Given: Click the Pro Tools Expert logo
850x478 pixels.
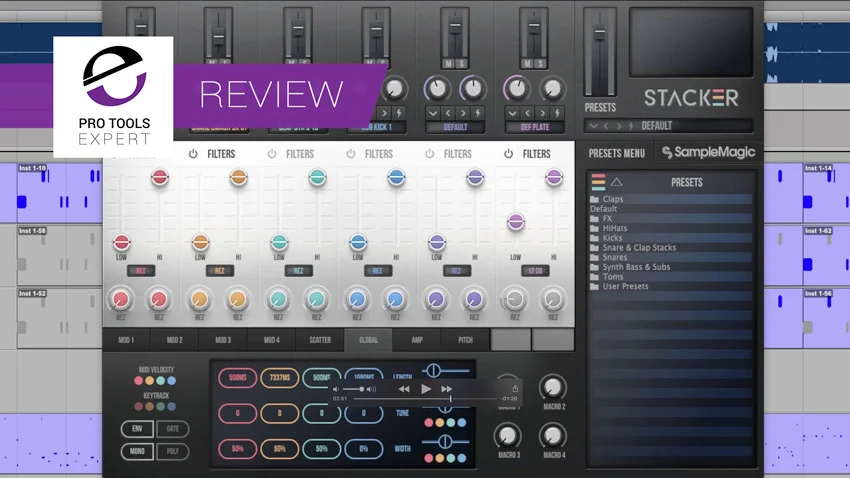Looking at the screenshot, I should [x=113, y=97].
